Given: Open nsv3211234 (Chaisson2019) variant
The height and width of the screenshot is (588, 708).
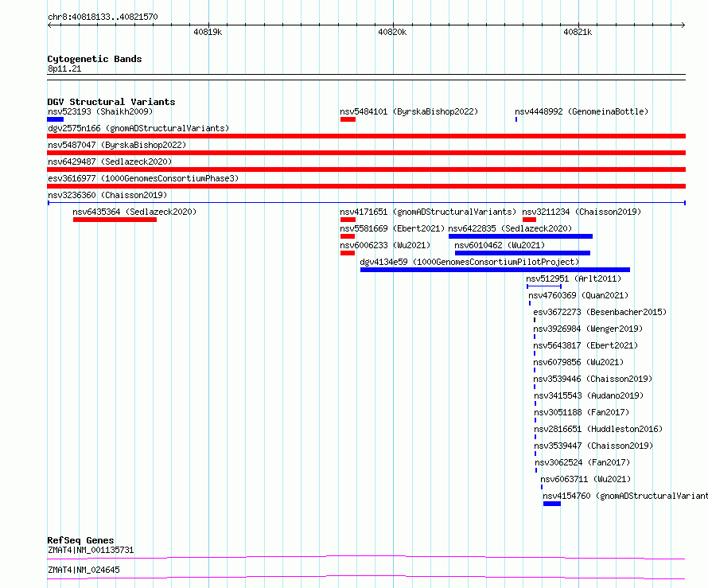Looking at the screenshot, I should tap(582, 212).
